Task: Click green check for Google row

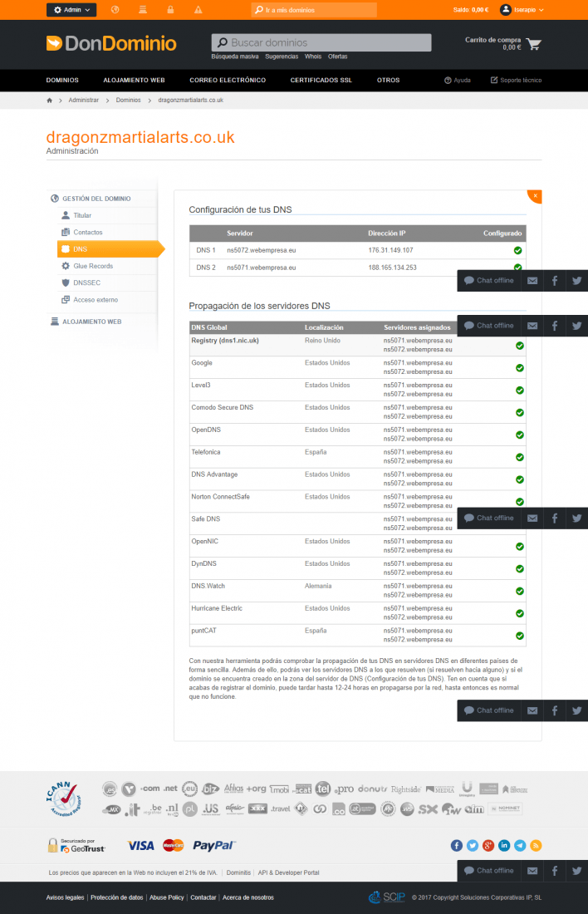Action: click(520, 368)
